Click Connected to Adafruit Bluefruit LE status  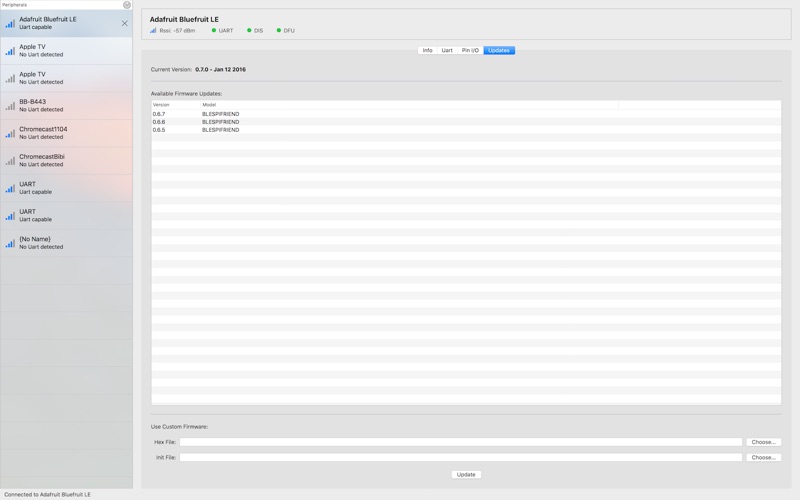[47, 494]
